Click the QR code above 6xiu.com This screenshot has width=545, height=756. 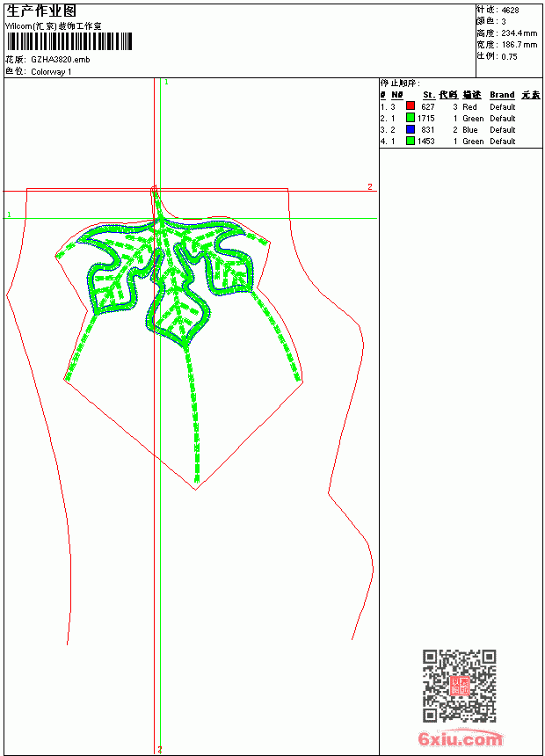pyautogui.click(x=460, y=686)
